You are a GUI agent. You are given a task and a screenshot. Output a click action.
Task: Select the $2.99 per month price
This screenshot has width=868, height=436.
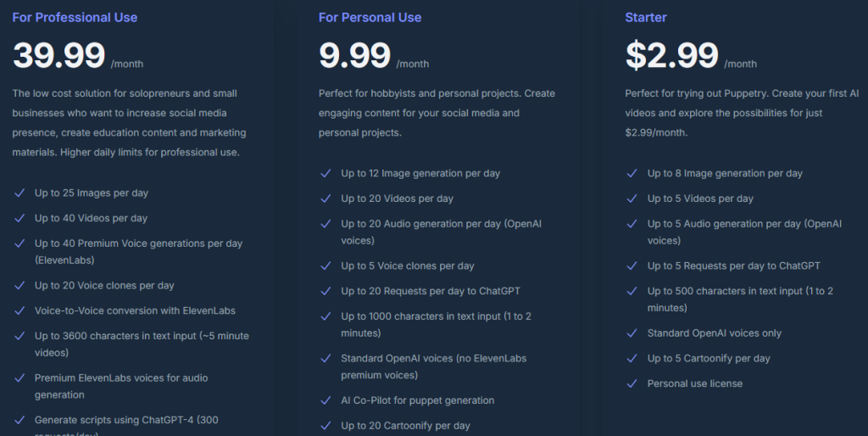pyautogui.click(x=671, y=56)
